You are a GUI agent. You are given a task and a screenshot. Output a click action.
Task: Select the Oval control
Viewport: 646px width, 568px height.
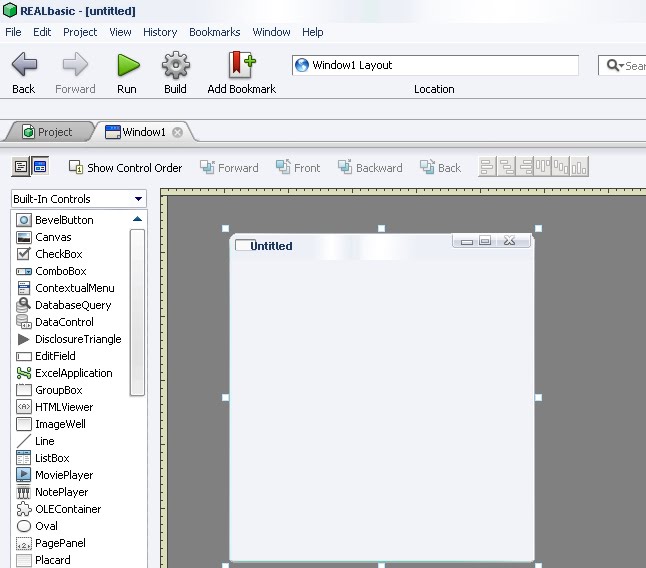(x=37, y=526)
